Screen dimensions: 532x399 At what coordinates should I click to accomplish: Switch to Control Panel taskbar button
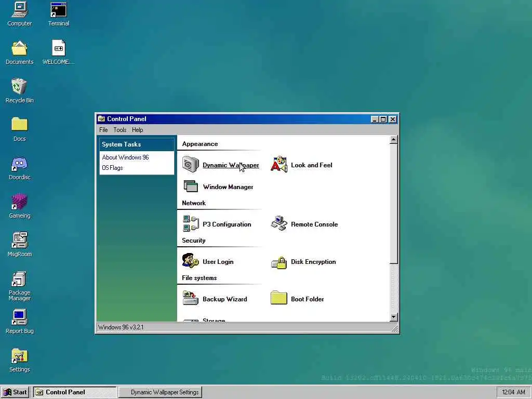click(75, 392)
